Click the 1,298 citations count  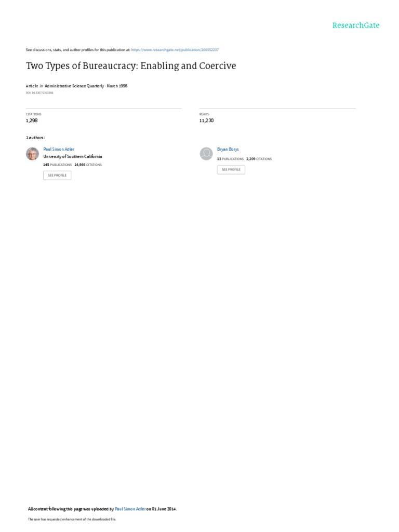[x=32, y=121]
